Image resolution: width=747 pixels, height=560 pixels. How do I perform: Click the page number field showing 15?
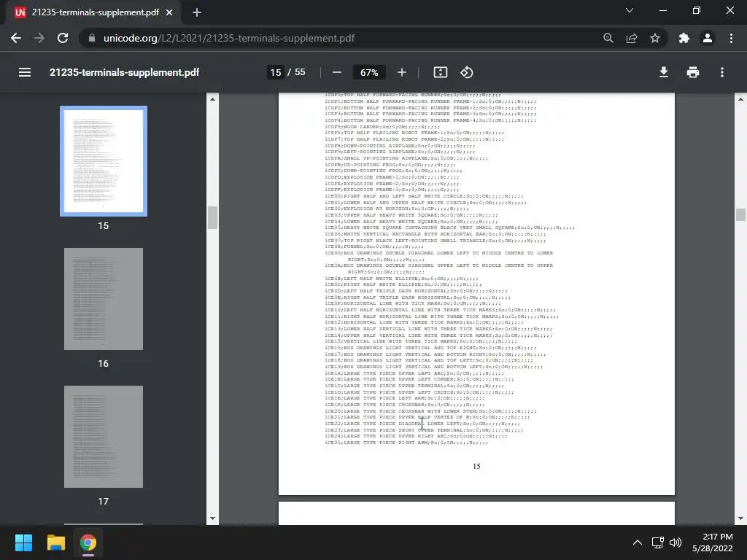[x=275, y=72]
